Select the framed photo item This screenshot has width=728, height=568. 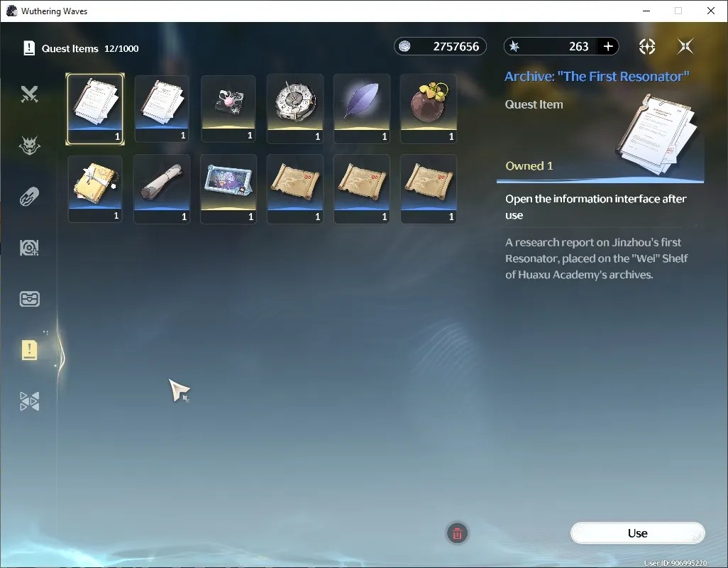(228, 189)
